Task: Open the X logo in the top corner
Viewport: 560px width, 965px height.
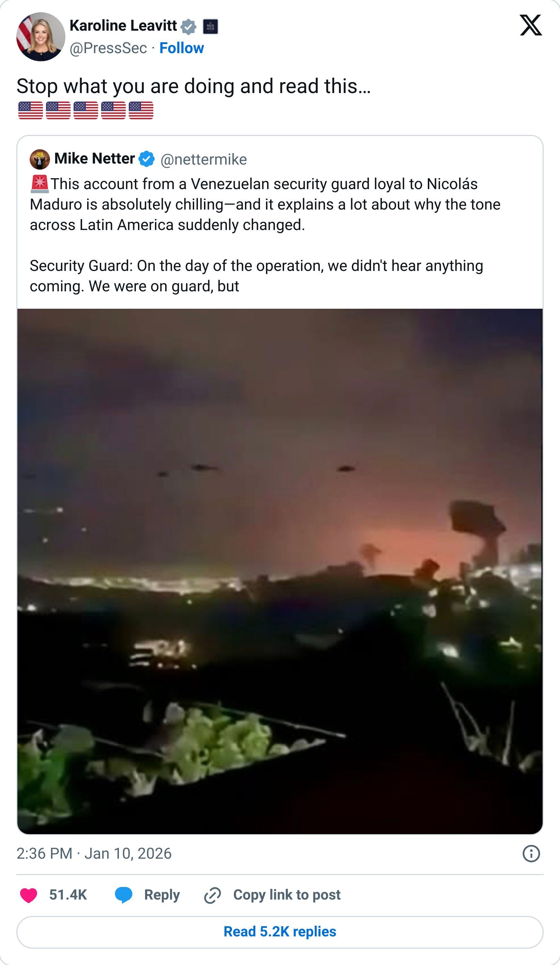Action: click(530, 25)
